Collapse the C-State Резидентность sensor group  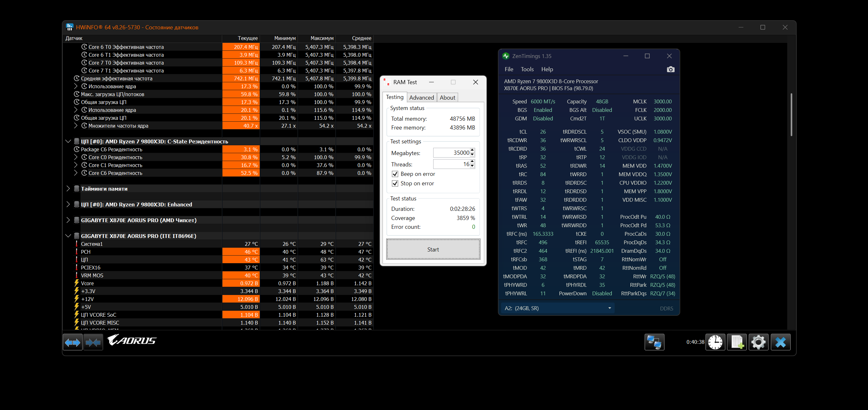(68, 141)
